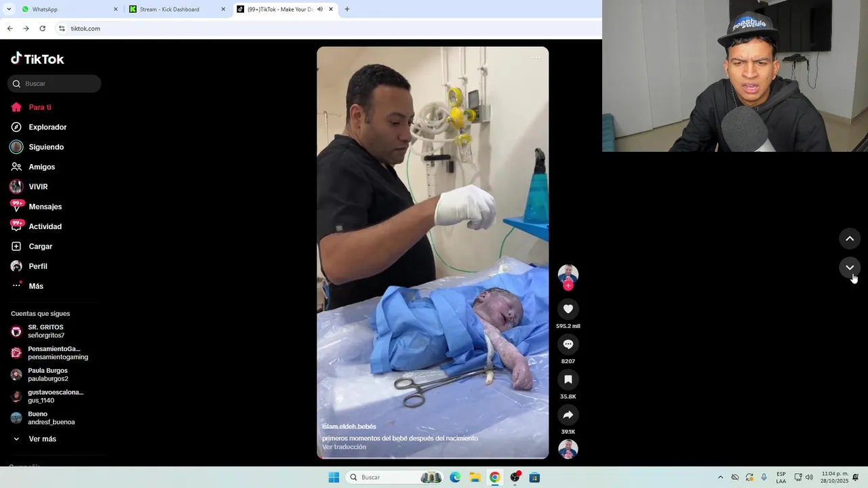Switch to Stream - Kick Dashboard tab
868x488 pixels.
tap(178, 9)
